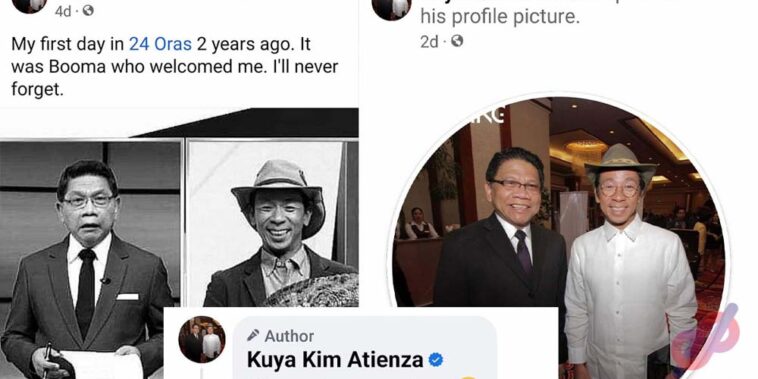The width and height of the screenshot is (758, 379).
Task: Click the blue verified badge next to Kuya Kim Atienza
Action: 436,360
